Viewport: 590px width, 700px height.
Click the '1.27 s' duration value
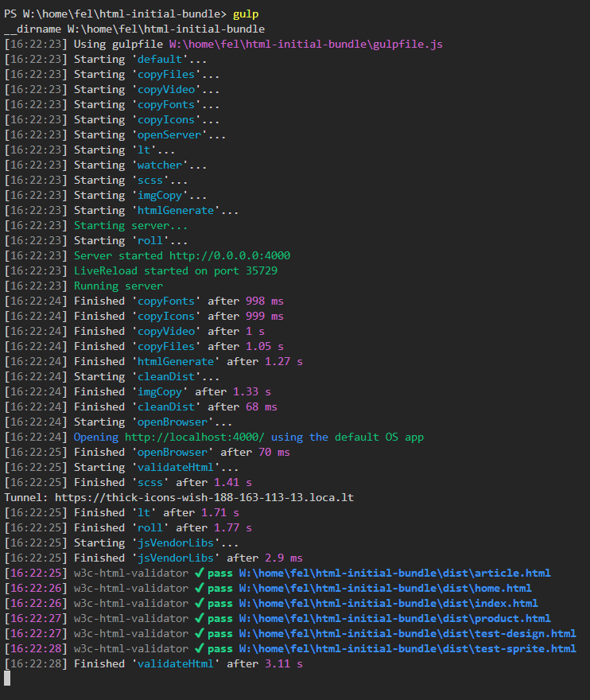click(284, 362)
